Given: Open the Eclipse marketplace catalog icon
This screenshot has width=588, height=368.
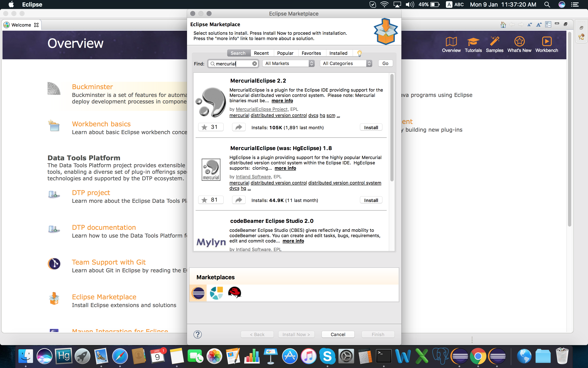Looking at the screenshot, I should click(198, 293).
